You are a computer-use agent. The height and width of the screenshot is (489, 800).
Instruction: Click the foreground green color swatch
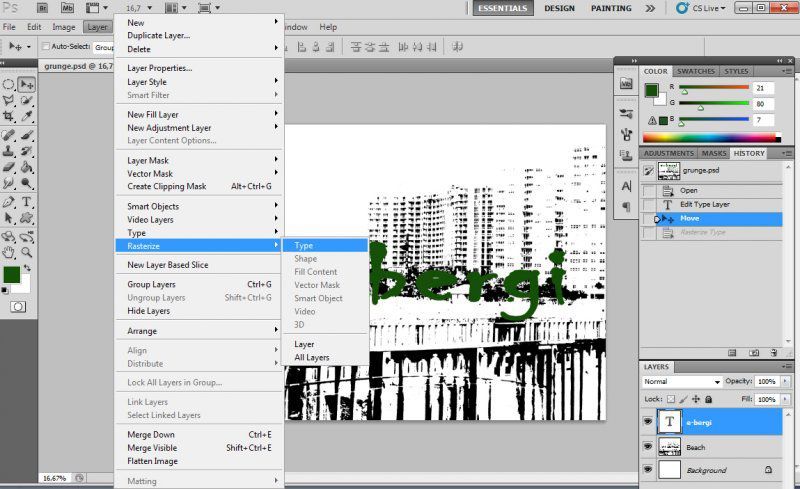coord(11,274)
